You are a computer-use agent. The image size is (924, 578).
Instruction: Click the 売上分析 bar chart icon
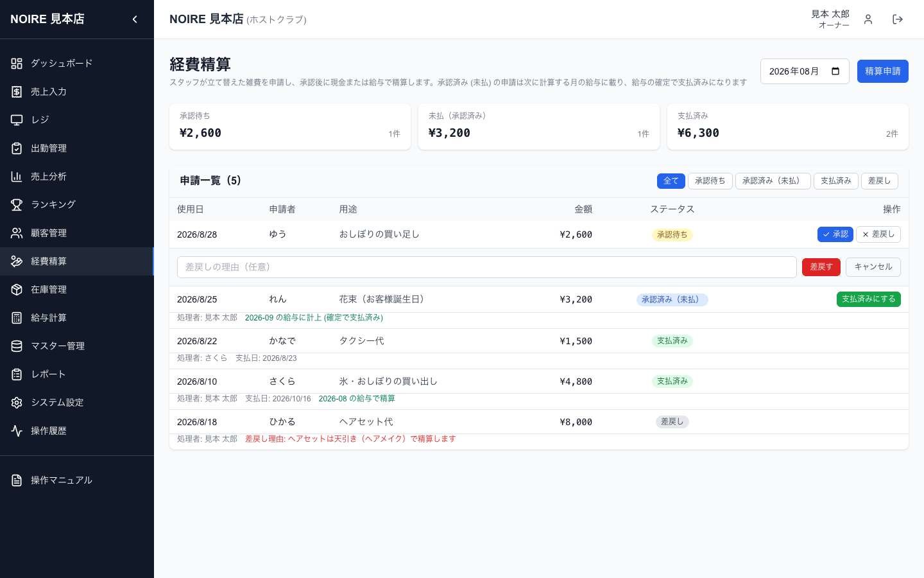17,177
